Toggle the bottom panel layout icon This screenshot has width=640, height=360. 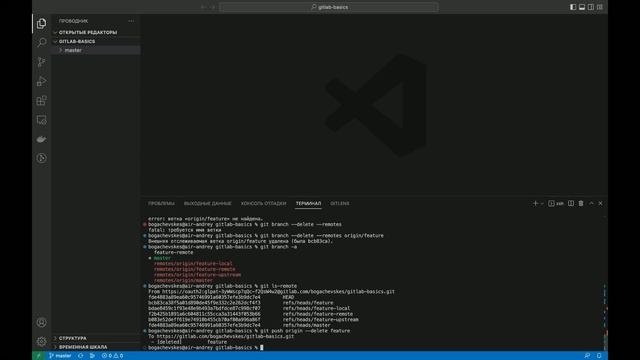(582, 7)
